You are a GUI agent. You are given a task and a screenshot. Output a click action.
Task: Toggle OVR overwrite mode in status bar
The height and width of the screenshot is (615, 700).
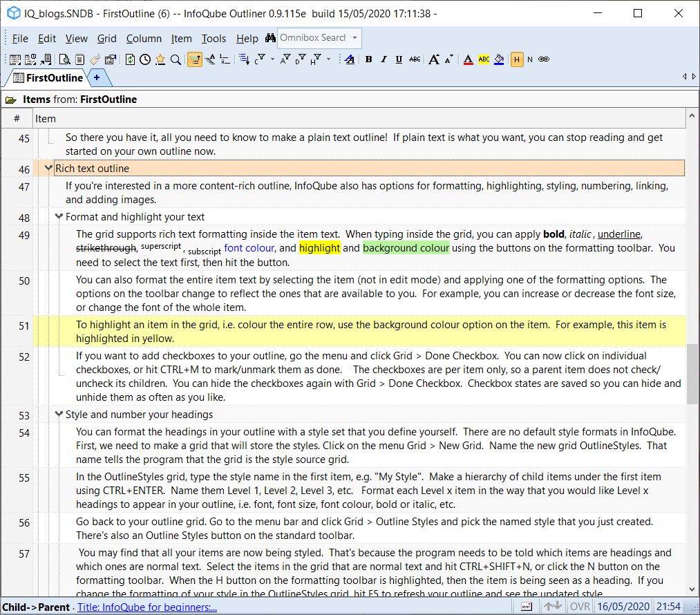click(x=580, y=607)
